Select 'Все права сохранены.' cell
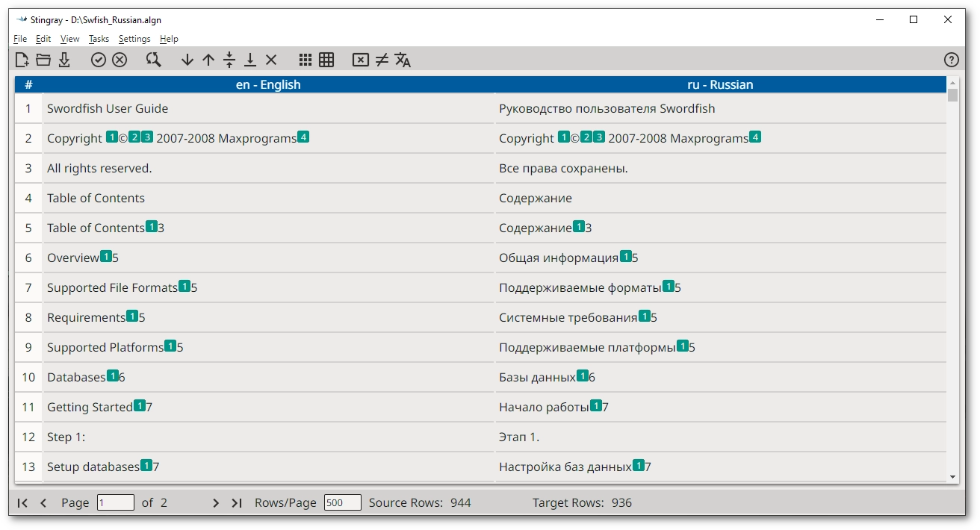Image resolution: width=980 pixels, height=530 pixels. [x=721, y=168]
